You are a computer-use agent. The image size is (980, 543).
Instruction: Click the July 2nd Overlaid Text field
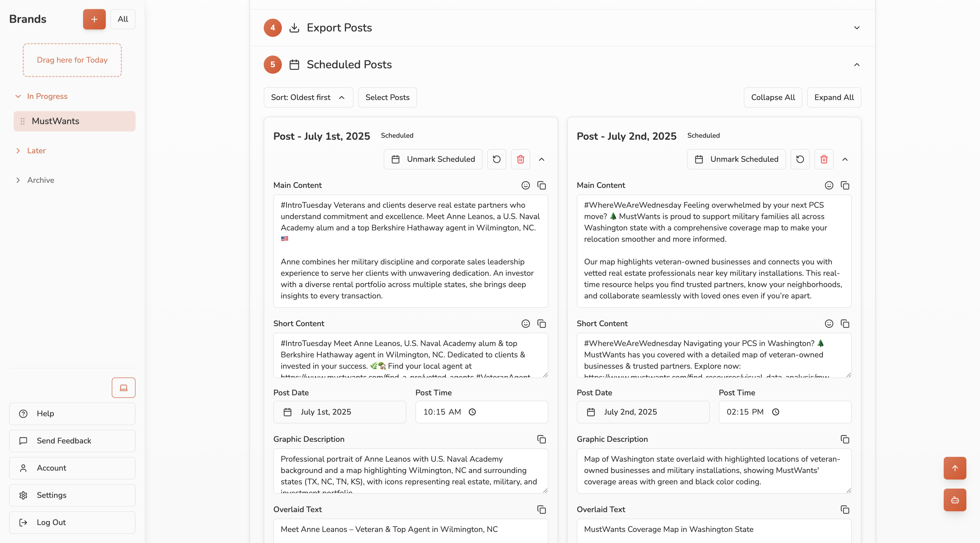[x=714, y=531]
